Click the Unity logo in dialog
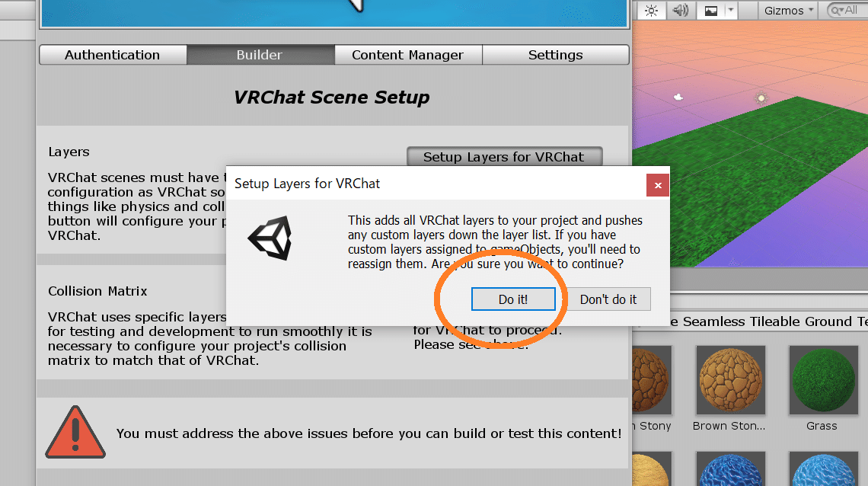868x486 pixels. (x=271, y=238)
